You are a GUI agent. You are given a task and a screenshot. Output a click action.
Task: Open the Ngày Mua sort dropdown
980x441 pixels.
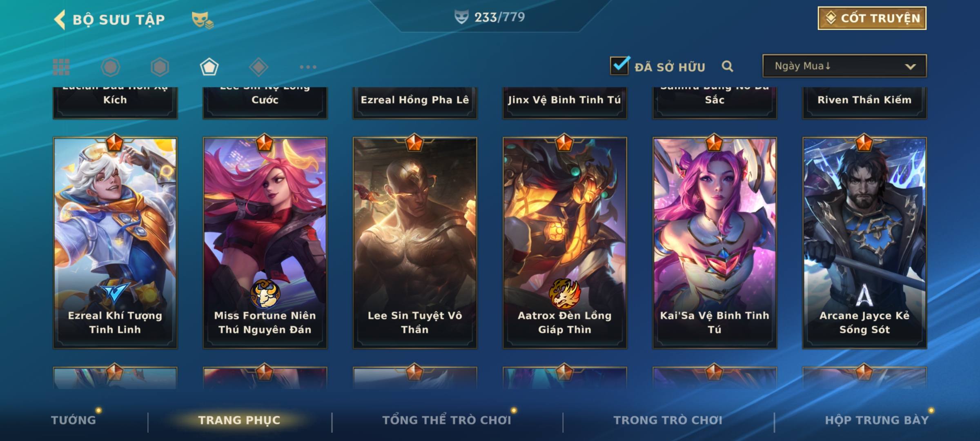click(844, 66)
